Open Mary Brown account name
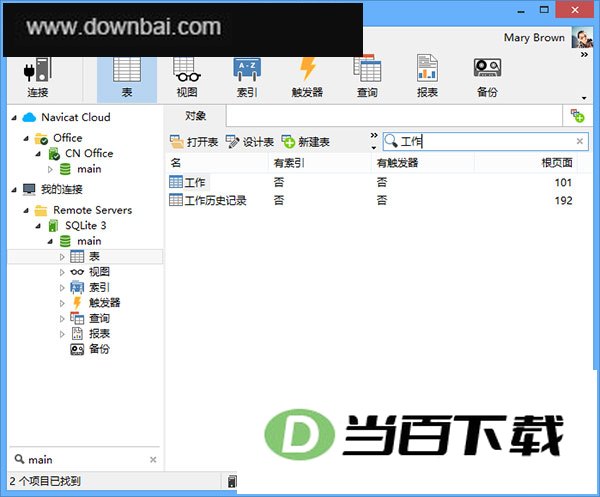Screen dimensions: 600x497 pyautogui.click(x=534, y=37)
